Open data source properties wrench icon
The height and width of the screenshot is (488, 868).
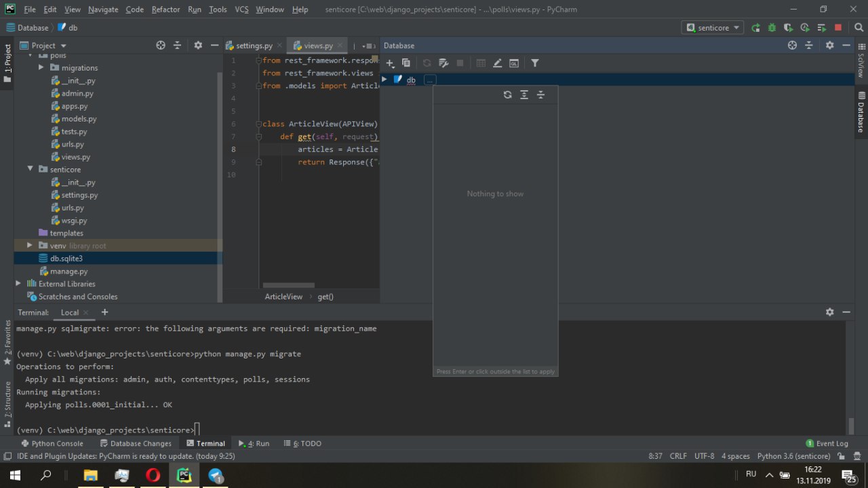tap(443, 63)
